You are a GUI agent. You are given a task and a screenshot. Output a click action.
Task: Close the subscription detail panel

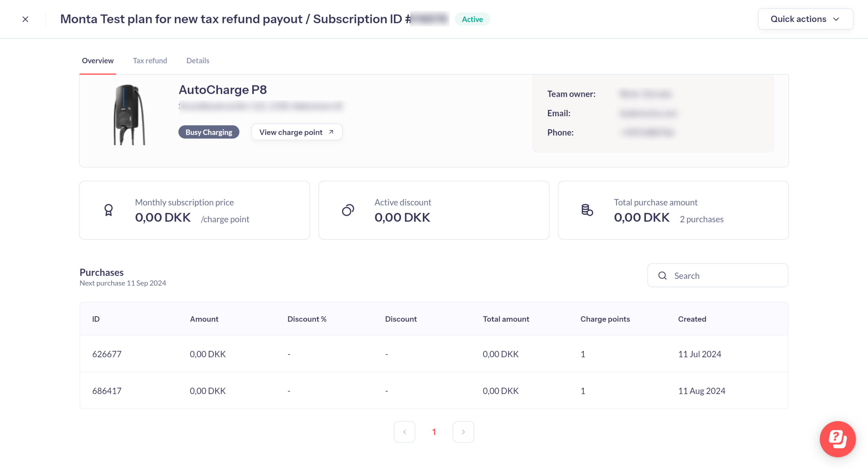point(25,19)
